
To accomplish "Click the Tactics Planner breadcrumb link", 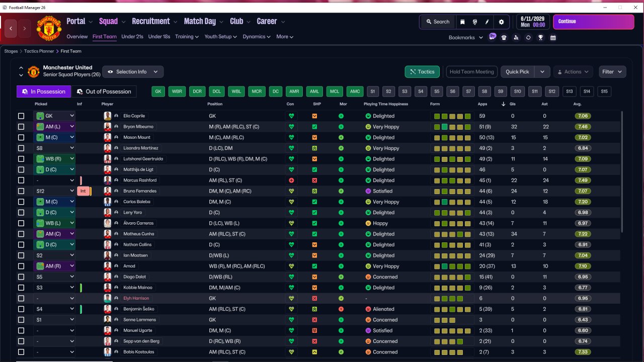I will (38, 51).
